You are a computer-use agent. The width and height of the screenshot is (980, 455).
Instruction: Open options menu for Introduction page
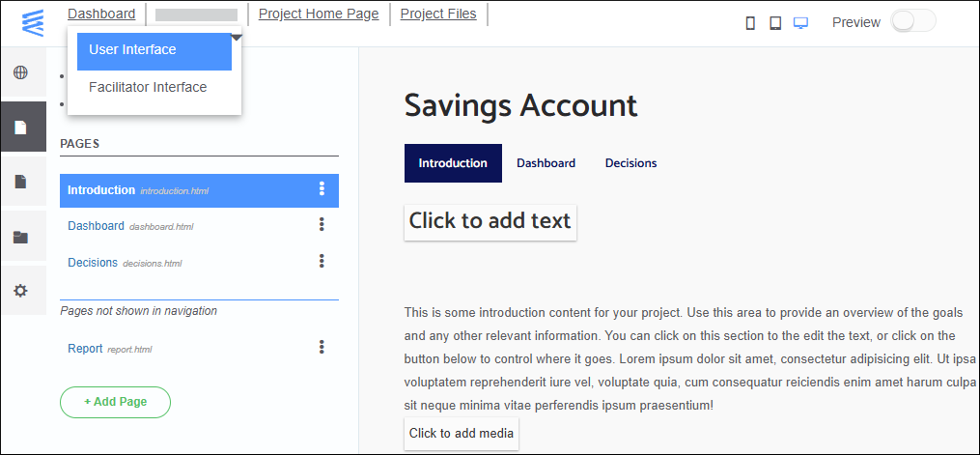[322, 188]
